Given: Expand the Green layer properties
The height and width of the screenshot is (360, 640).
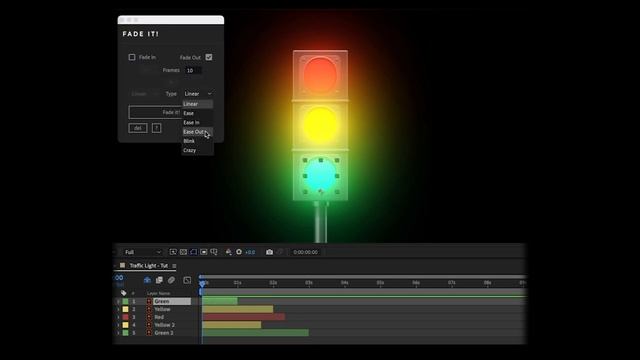Looking at the screenshot, I should [118, 301].
